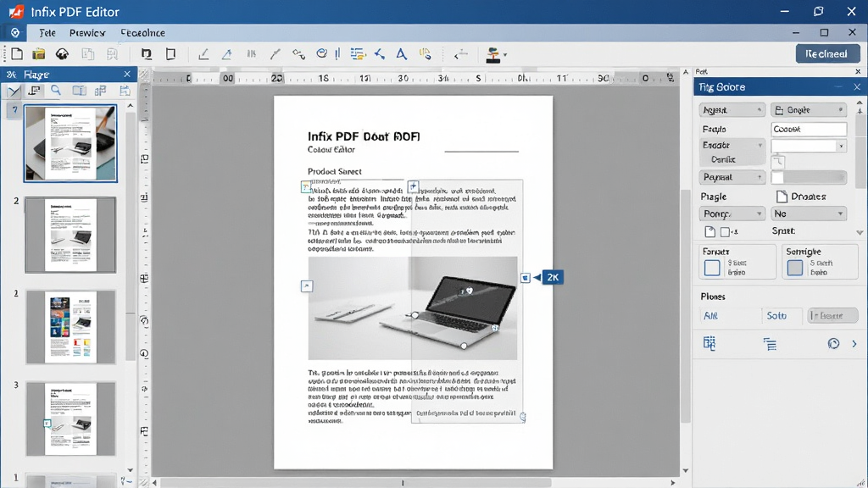Viewport: 868px width, 488px height.
Task: Click the thumbnail panel scroll-down arrow
Action: 130,469
